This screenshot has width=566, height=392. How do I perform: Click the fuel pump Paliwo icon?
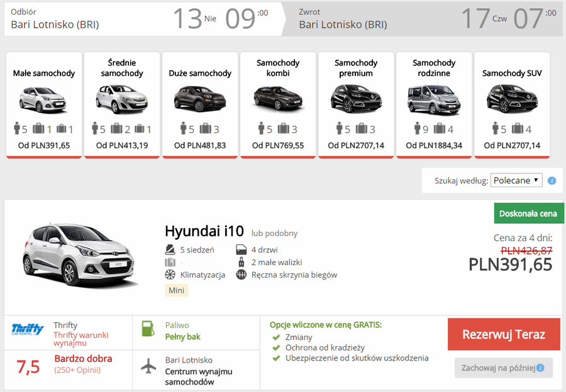(x=148, y=329)
